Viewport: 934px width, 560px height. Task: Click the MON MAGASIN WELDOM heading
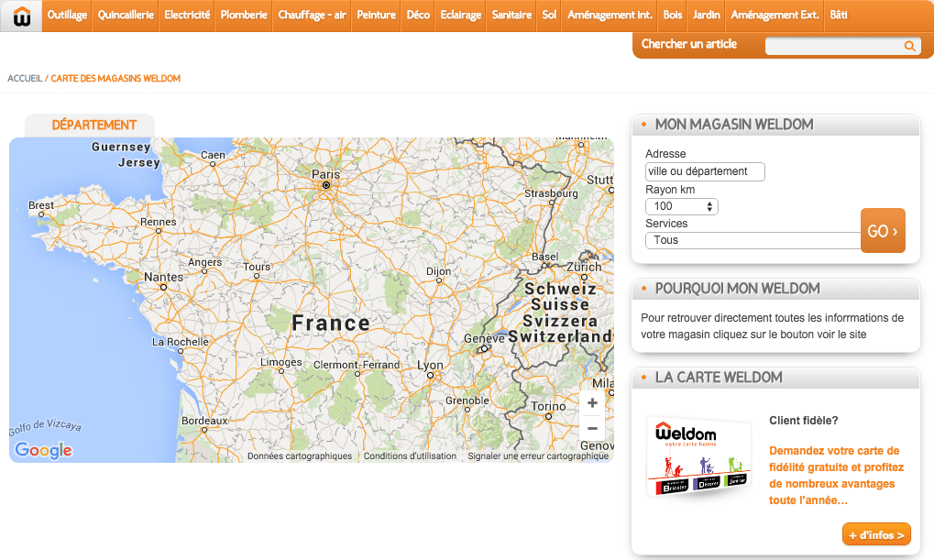click(x=734, y=125)
